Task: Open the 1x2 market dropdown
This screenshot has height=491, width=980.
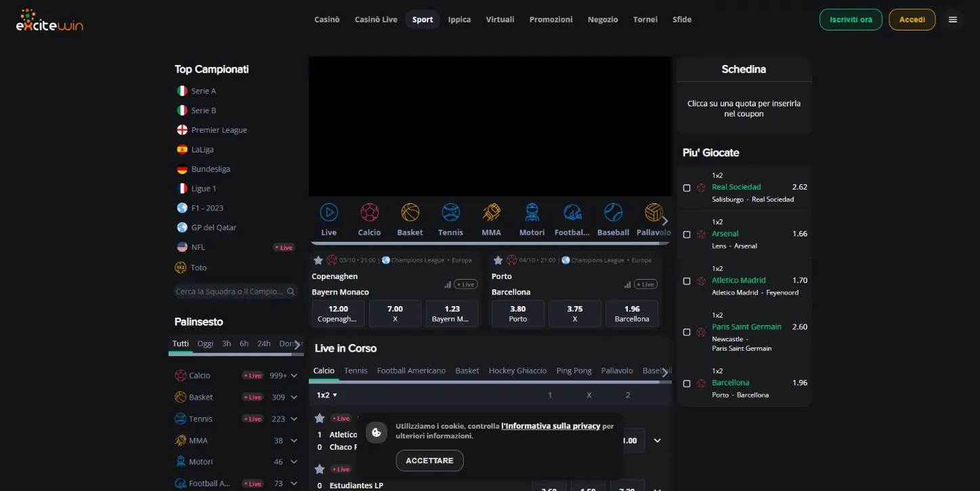Action: [327, 395]
